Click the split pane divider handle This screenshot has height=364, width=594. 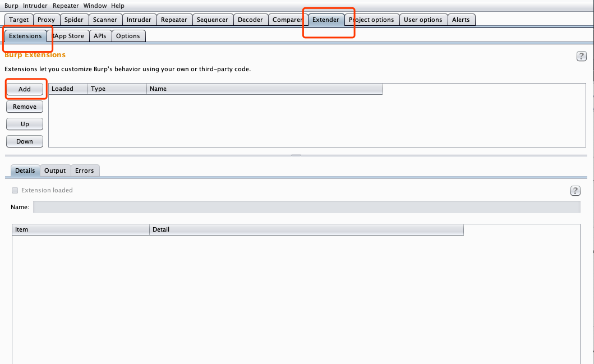tap(296, 155)
